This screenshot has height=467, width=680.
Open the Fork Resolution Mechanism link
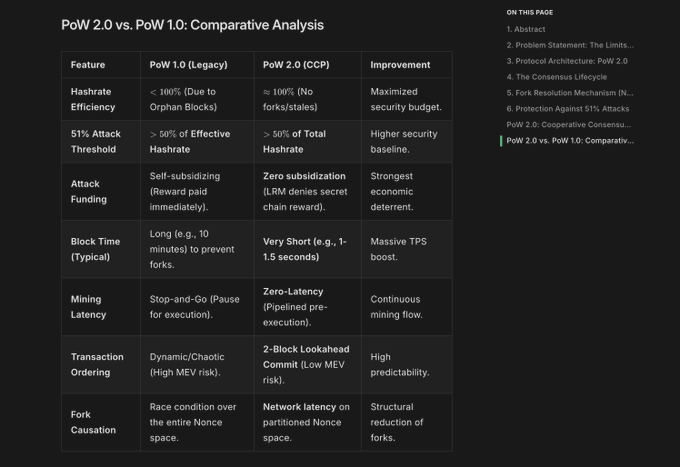(x=569, y=93)
